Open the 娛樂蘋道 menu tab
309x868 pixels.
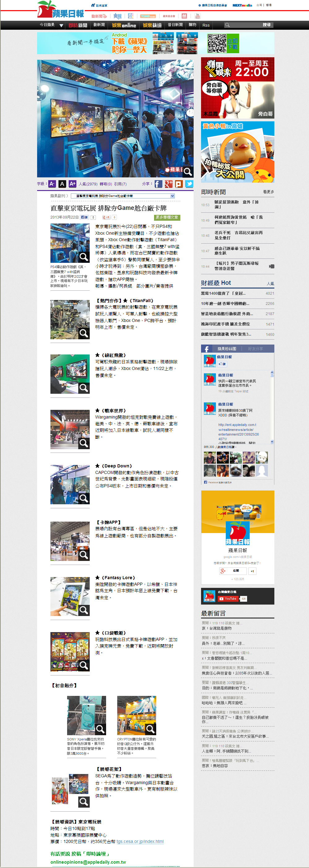click(x=152, y=25)
